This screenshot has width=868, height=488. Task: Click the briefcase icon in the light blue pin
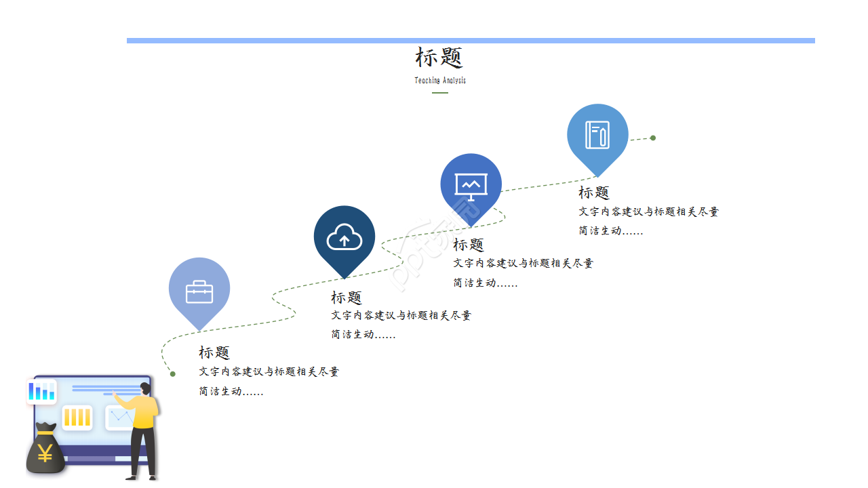point(199,291)
